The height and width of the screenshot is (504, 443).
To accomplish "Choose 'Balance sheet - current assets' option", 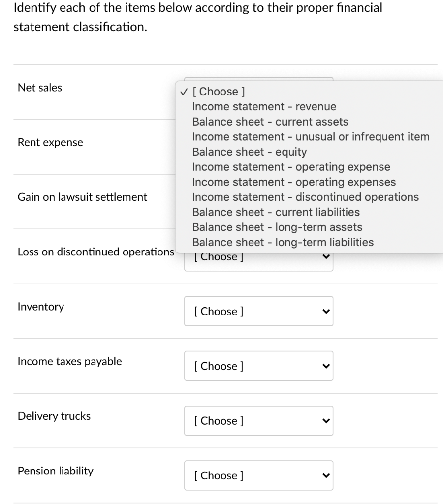I will pos(270,122).
